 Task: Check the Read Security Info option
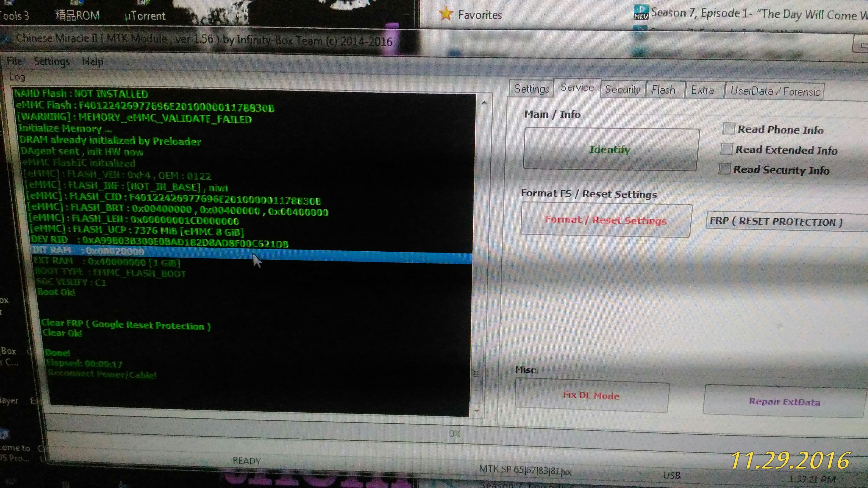(725, 169)
